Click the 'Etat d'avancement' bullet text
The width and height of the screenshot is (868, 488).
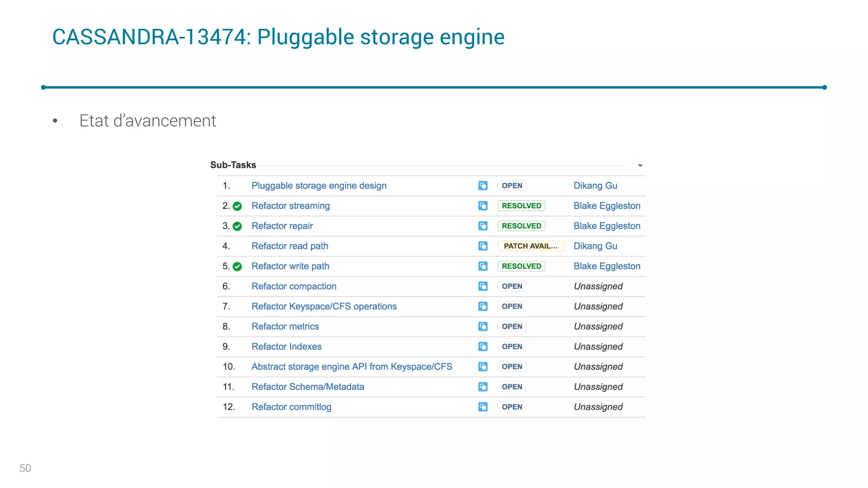coord(148,121)
